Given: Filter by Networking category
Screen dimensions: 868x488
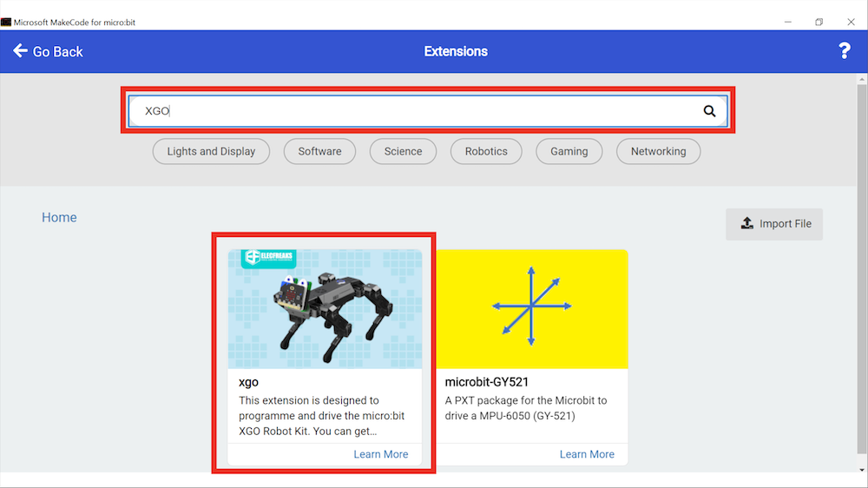Looking at the screenshot, I should click(658, 151).
